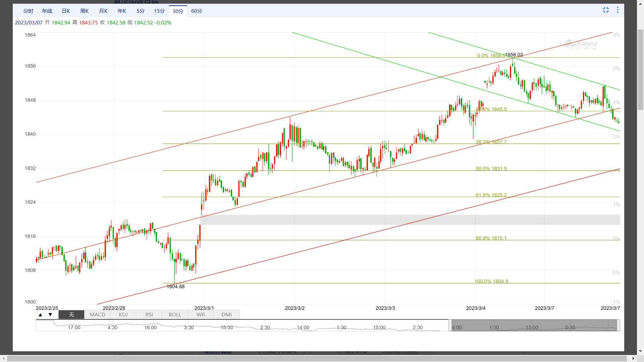Open the three-dot more options menu
644x362 pixels.
pyautogui.click(x=618, y=10)
